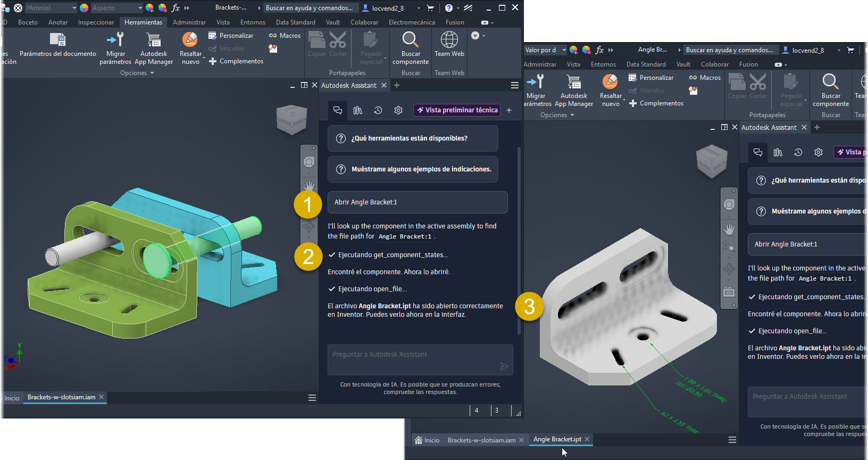Screen dimensions: 868x460
Task: Open Resaltar nuevo dropdown arrow in left window
Action: coord(204,57)
